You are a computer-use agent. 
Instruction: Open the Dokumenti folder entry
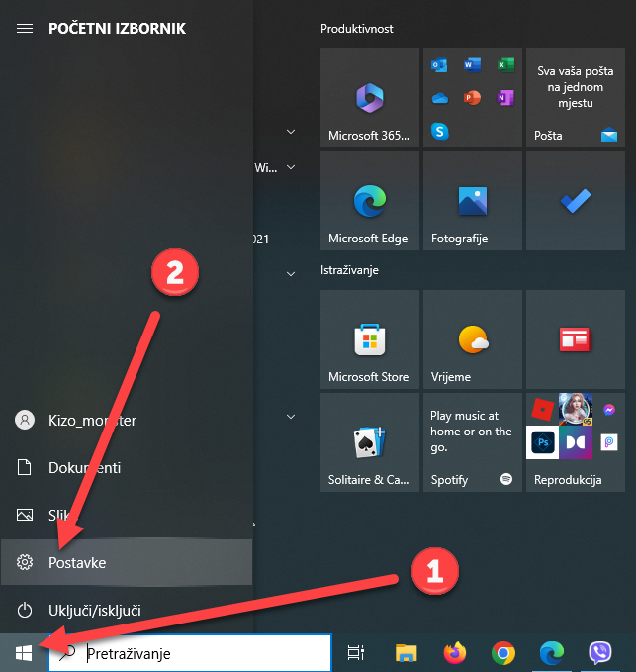[x=84, y=467]
